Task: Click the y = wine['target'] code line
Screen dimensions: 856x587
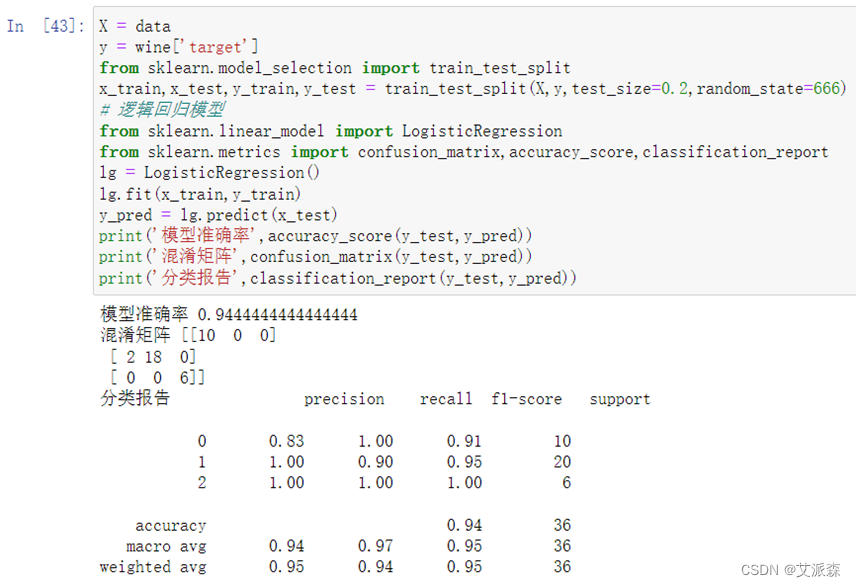Action: [x=179, y=47]
